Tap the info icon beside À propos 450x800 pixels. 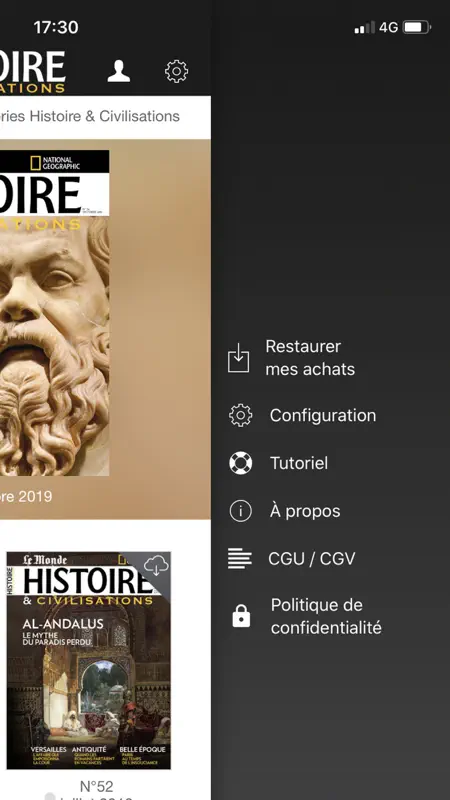tap(240, 511)
